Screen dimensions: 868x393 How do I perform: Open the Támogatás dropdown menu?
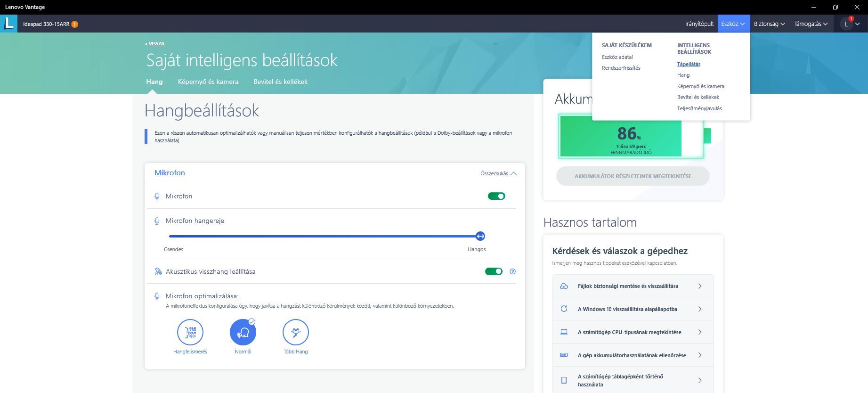coord(811,24)
